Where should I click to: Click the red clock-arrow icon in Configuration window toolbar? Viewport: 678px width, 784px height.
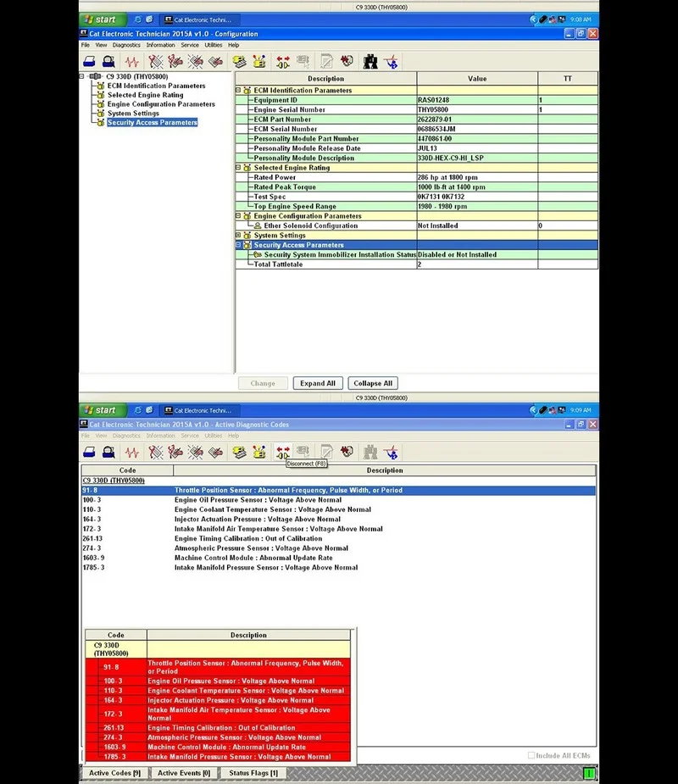point(347,62)
